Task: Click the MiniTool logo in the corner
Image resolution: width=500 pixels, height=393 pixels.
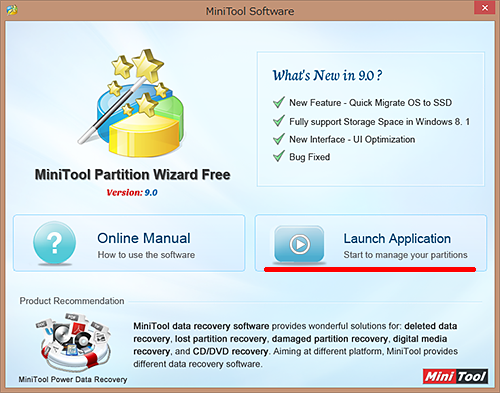Action: coord(455,376)
